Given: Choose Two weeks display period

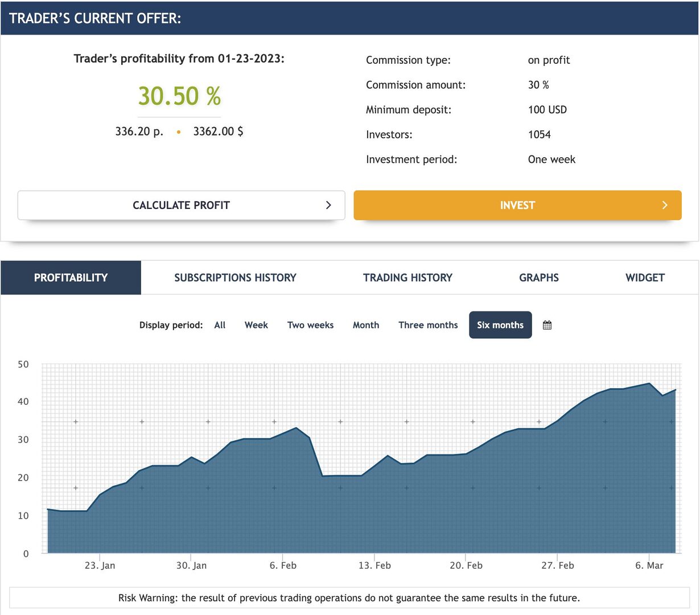Looking at the screenshot, I should coord(311,325).
